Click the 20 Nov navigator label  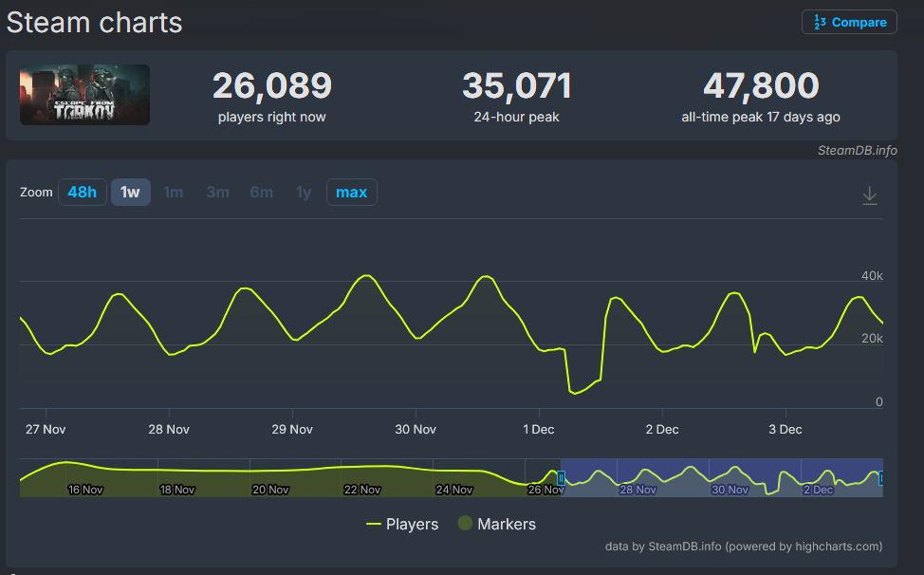point(270,490)
